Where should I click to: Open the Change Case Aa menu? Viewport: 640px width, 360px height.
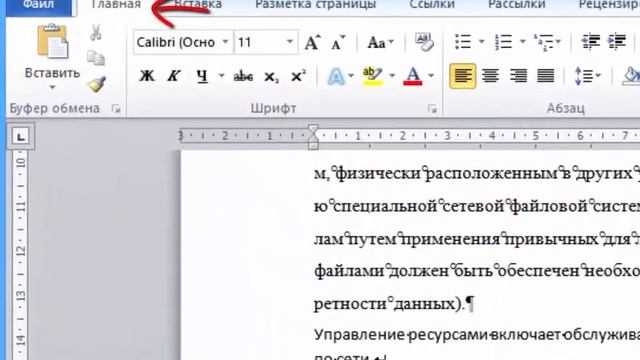[x=380, y=42]
